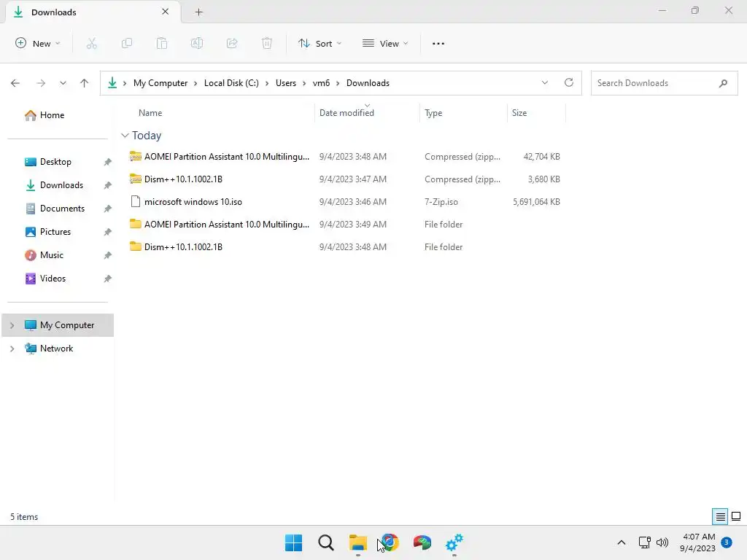
Task: Click My Computer in the breadcrumb
Action: coord(160,83)
